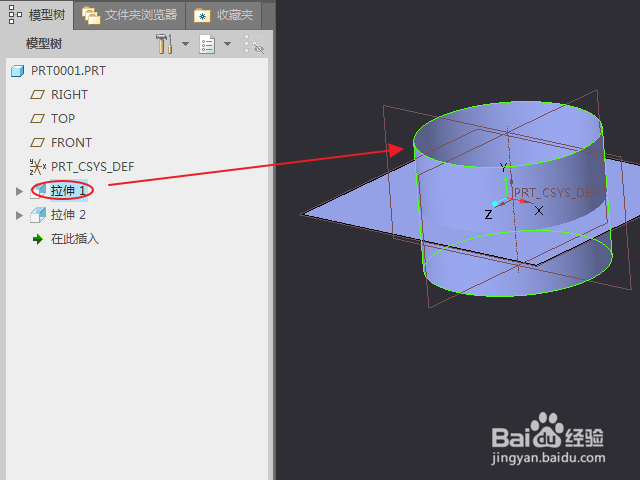This screenshot has height=480, width=640.
Task: Click the PRT_CSYS_DEF coordinate system icon
Action: coord(38,167)
